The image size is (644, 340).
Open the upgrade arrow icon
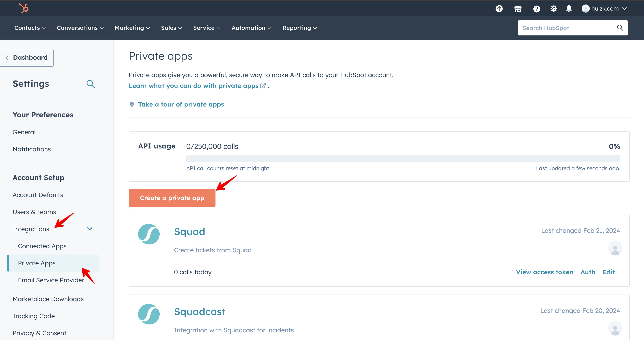[x=499, y=9]
